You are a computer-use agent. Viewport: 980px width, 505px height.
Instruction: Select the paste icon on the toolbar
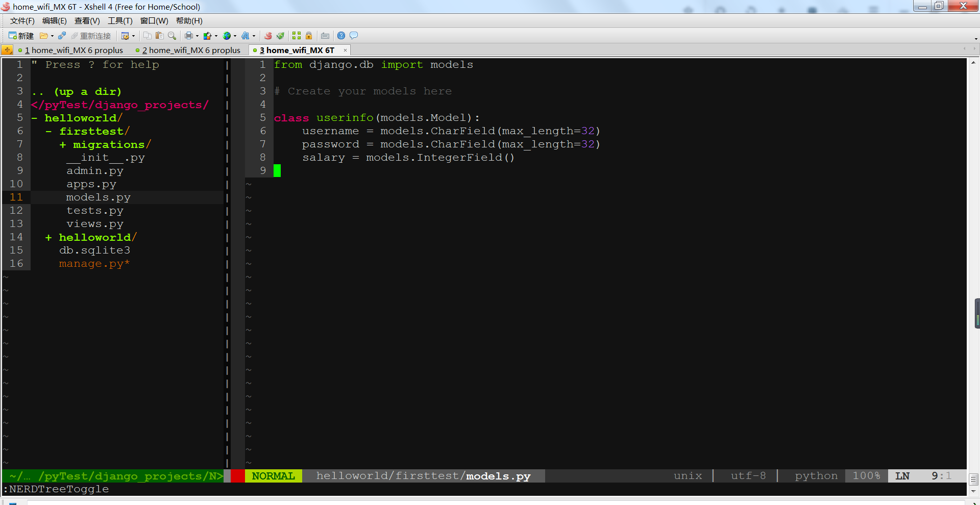pos(160,35)
